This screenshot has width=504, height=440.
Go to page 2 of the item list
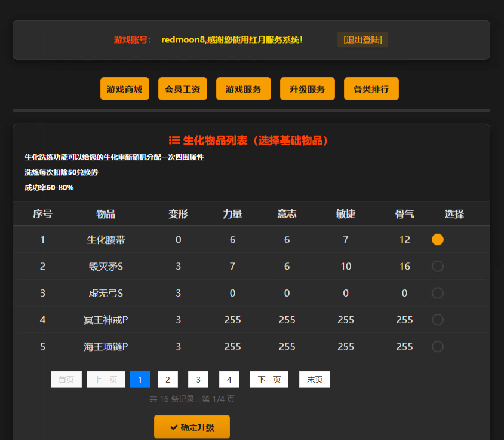pos(168,379)
